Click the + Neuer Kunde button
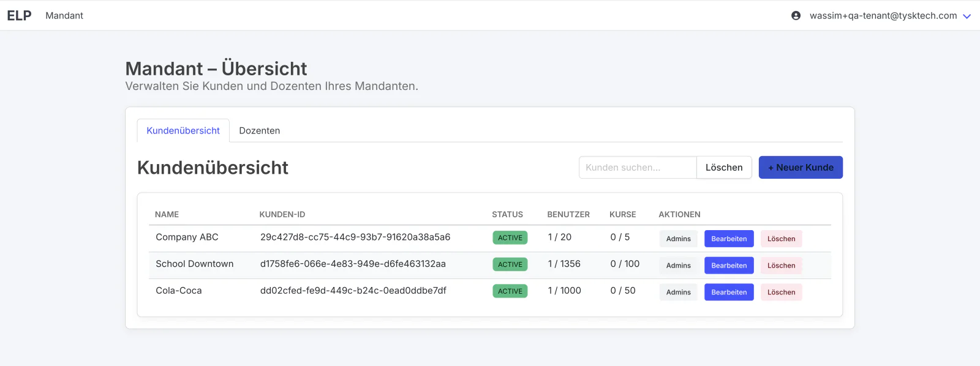 [801, 167]
